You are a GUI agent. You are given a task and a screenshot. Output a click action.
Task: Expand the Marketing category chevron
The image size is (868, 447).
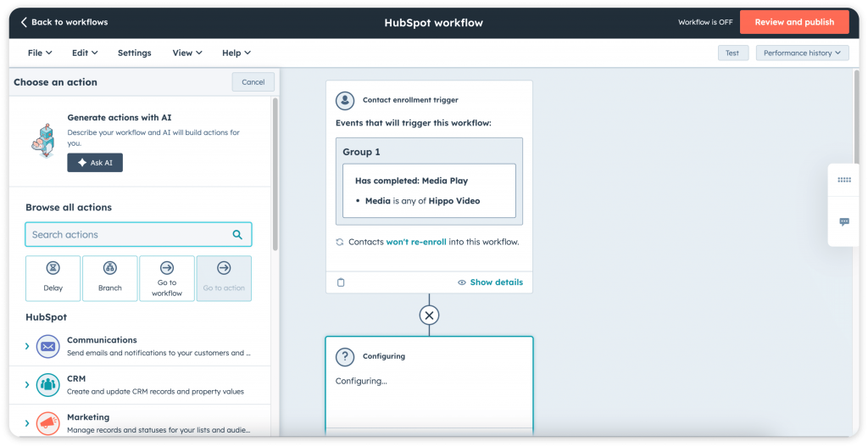26,423
